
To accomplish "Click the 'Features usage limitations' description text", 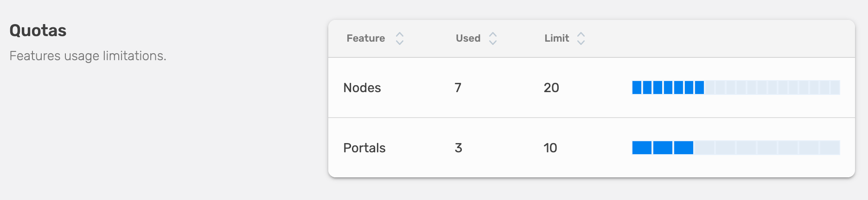I will point(88,56).
